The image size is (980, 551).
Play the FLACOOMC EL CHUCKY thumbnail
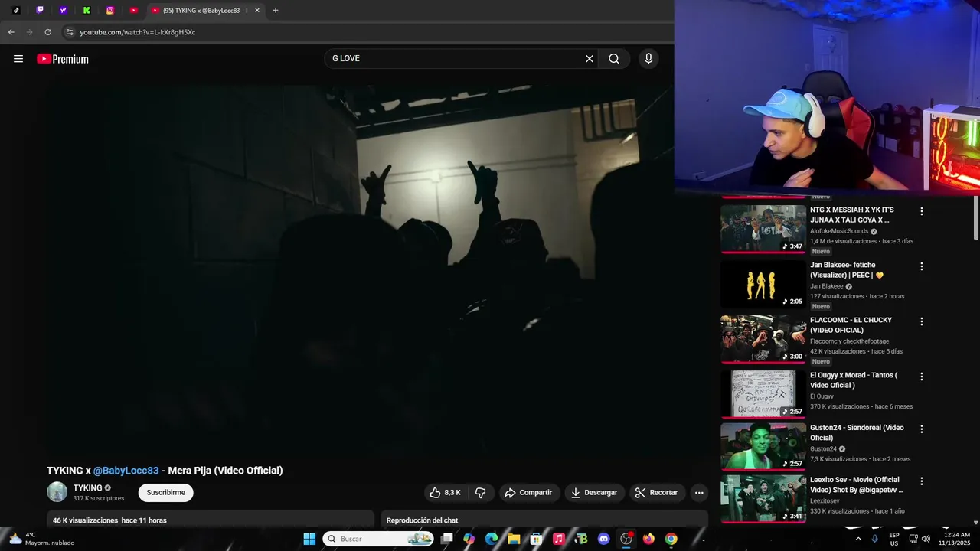click(x=763, y=339)
